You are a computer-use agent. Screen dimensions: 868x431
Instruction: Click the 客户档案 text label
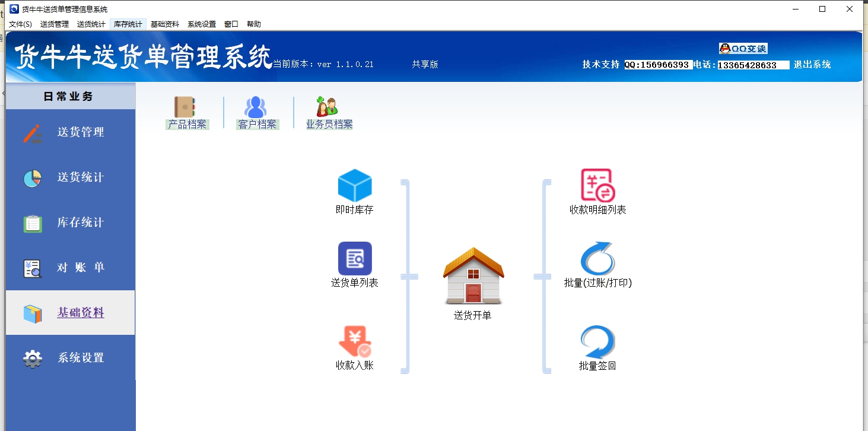(x=257, y=125)
